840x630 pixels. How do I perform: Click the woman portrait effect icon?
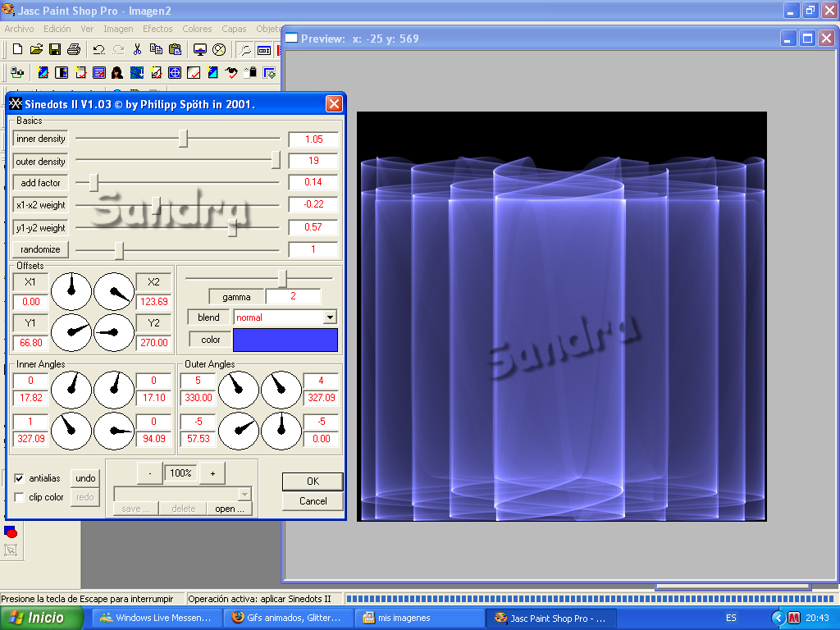coord(117,72)
